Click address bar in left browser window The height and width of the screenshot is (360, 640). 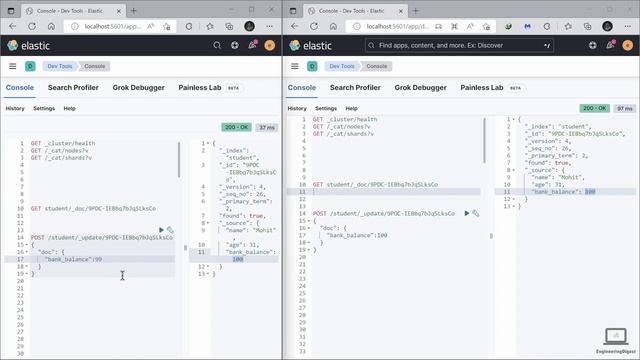(x=120, y=26)
